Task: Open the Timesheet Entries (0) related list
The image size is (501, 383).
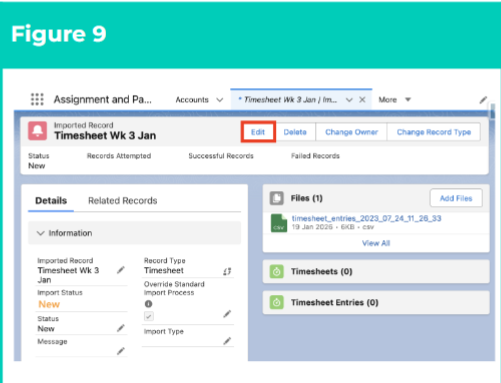Action: pos(335,302)
